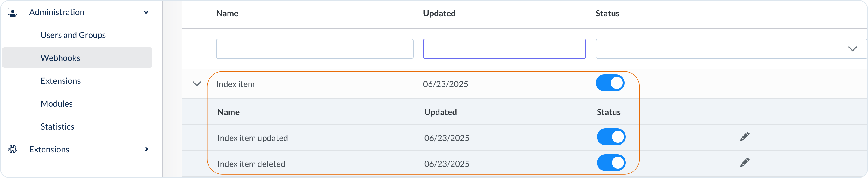The width and height of the screenshot is (868, 178).
Task: Edit the Index item updated webhook
Action: coord(744,136)
